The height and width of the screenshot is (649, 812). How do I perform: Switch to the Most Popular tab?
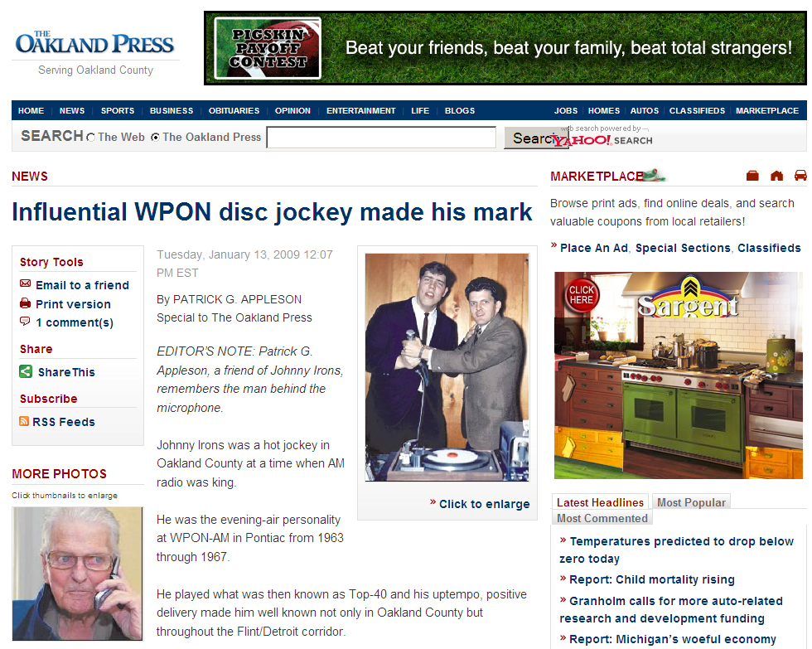click(x=691, y=502)
